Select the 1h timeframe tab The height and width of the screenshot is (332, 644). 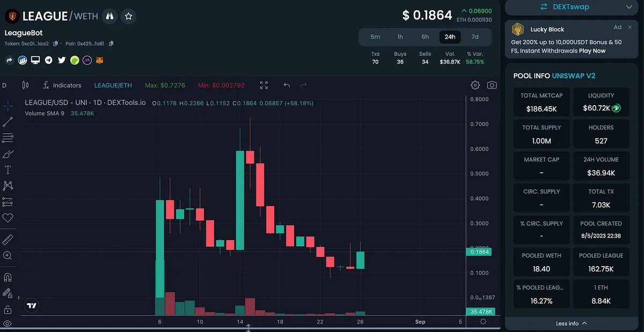pos(400,37)
